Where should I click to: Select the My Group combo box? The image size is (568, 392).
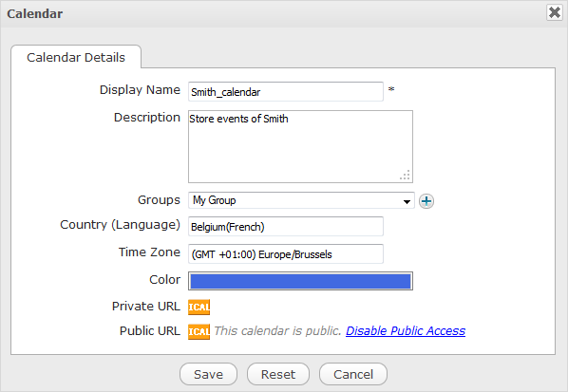[301, 200]
